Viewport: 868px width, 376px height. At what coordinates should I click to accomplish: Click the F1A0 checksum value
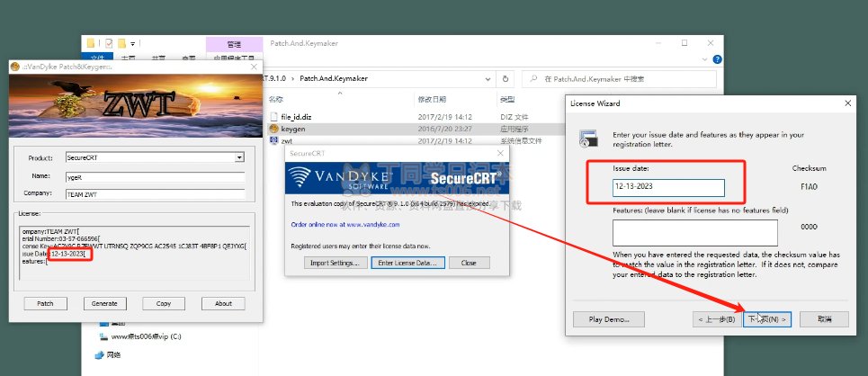[x=809, y=186]
